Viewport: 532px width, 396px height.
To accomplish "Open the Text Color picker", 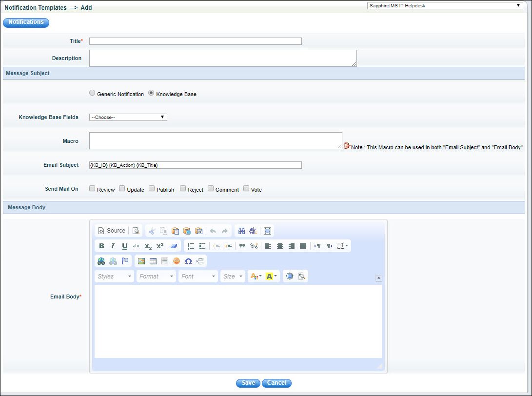I will (256, 276).
